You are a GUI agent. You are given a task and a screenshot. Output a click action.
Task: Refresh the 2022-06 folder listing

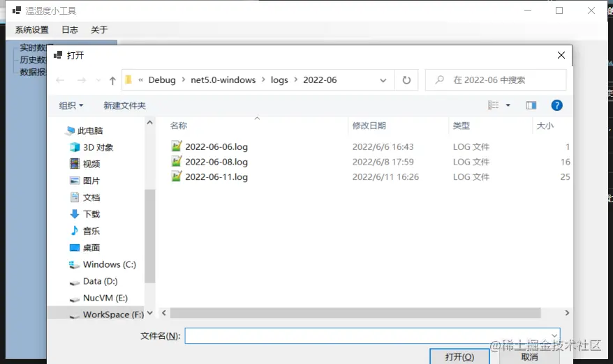click(406, 80)
